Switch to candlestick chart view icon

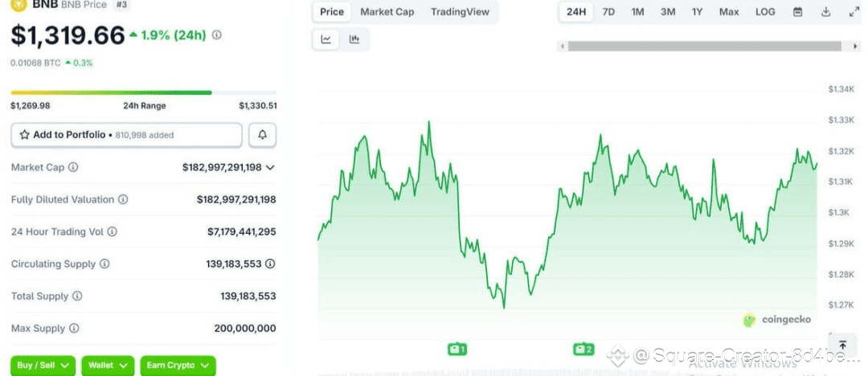(354, 39)
